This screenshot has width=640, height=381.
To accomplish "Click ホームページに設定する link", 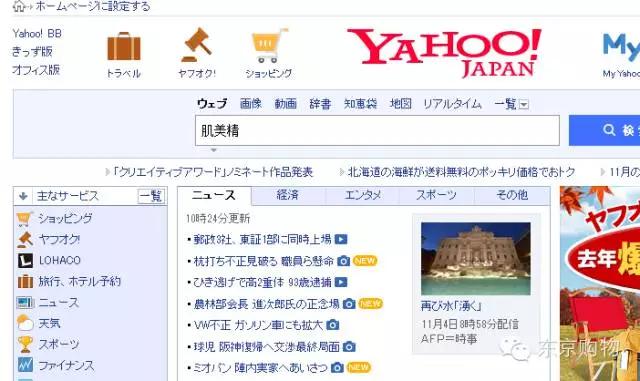I will coord(93,6).
